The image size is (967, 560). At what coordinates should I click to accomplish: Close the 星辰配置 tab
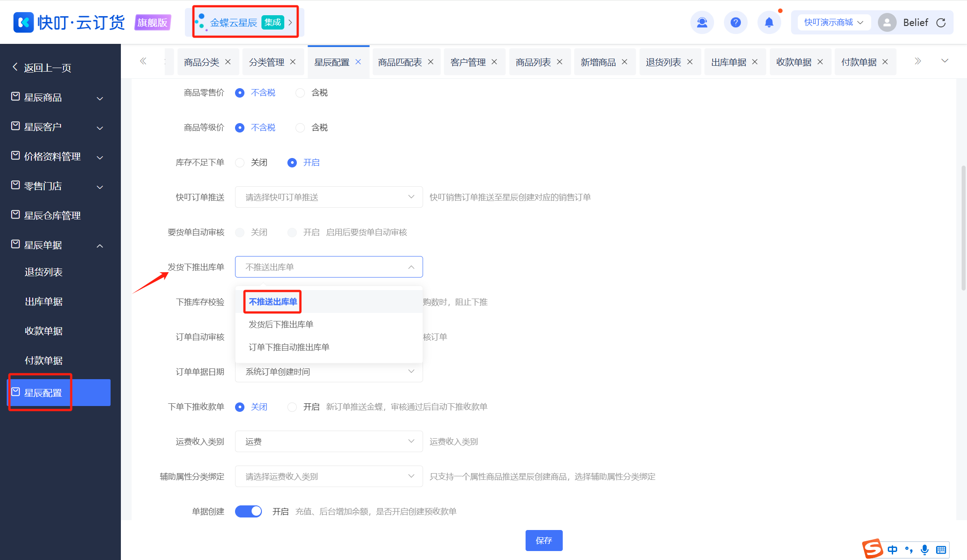[358, 62]
